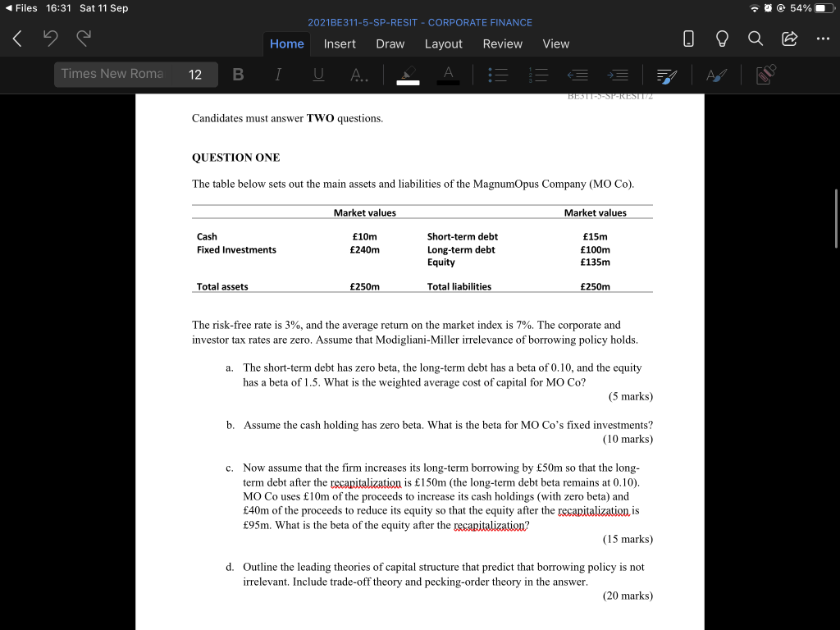Select the text highlight color tool
Screen dimensions: 840x630
pos(407,74)
